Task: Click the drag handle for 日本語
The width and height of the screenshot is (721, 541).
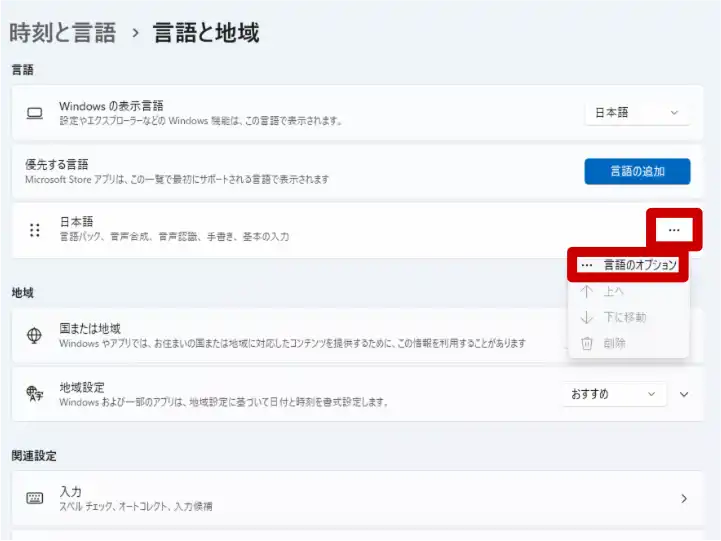Action: pyautogui.click(x=34, y=230)
